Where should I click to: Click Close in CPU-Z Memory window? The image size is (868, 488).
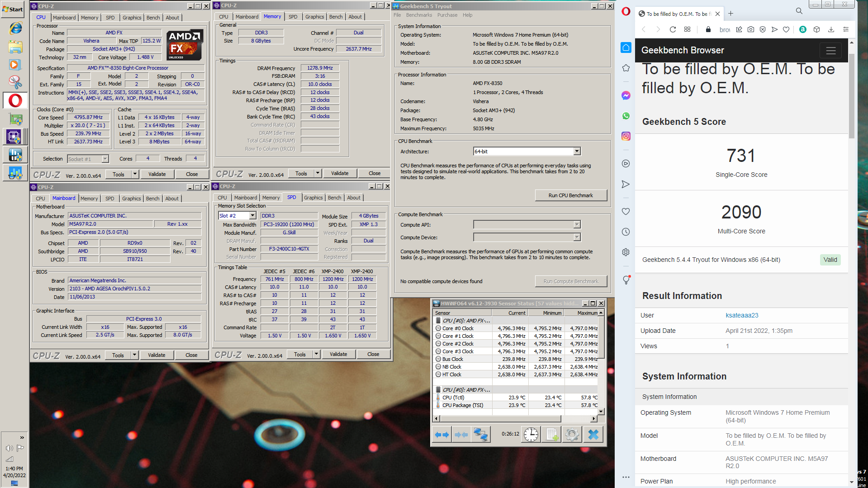point(375,173)
